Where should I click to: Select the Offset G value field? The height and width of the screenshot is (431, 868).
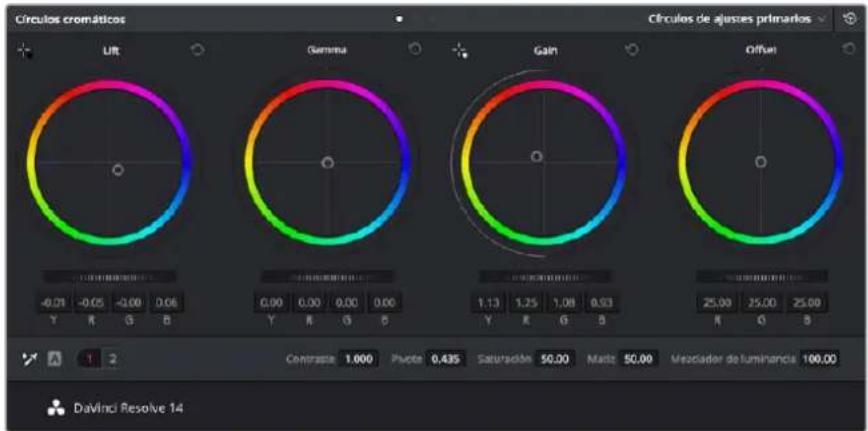(761, 303)
